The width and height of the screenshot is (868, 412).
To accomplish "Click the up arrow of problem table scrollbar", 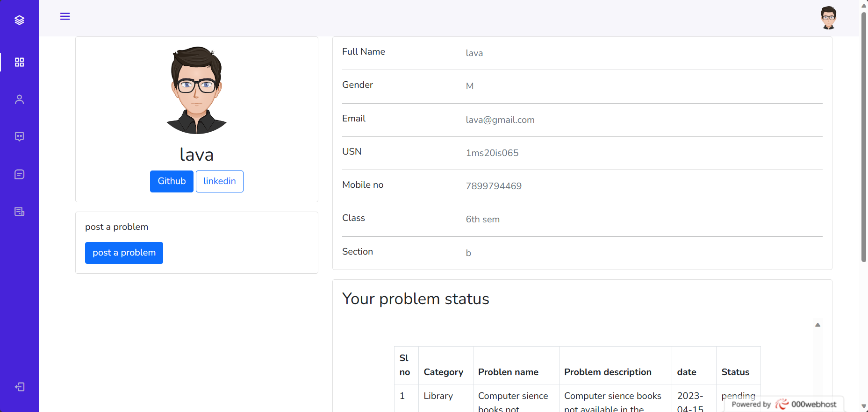I will (x=818, y=325).
